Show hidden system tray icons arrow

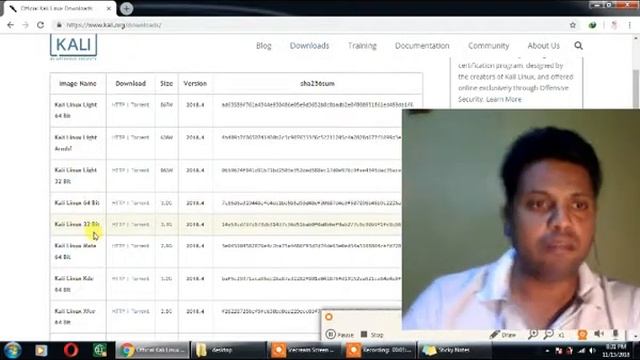tap(547, 351)
